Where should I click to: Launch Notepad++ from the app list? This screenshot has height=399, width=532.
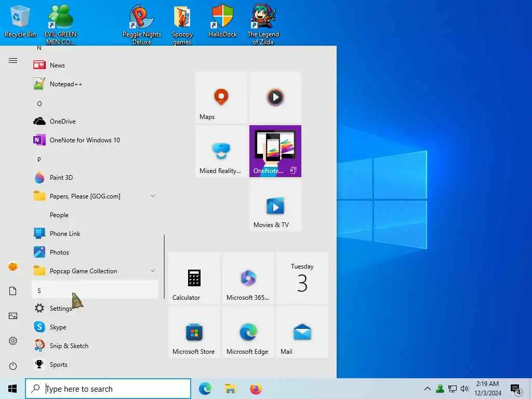point(95,84)
